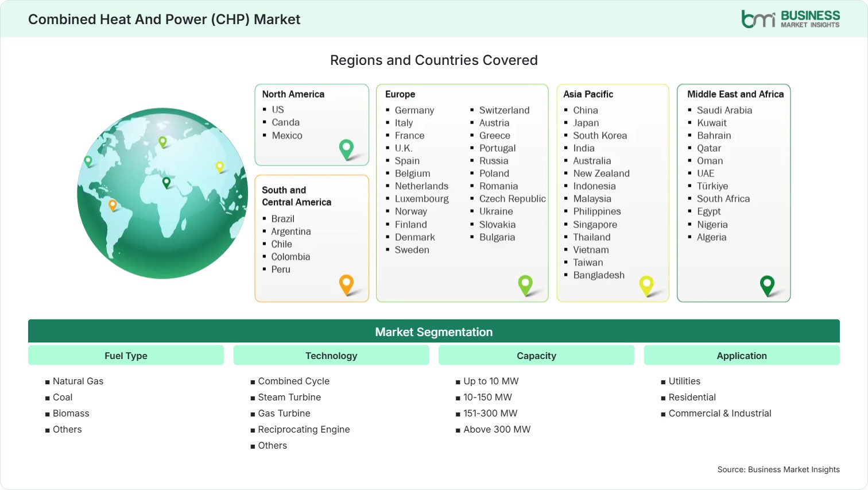Click 'Combined Cycle' under Technology
Screen dimensions: 868x490
[x=294, y=381]
